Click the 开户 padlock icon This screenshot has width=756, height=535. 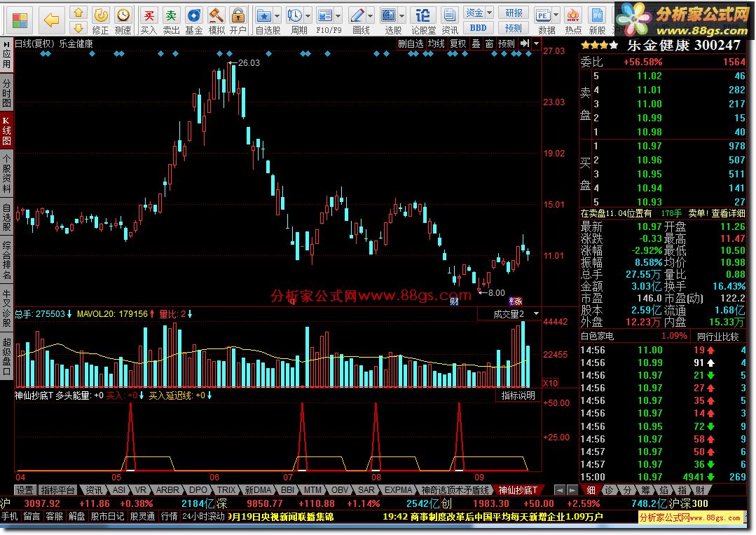pyautogui.click(x=238, y=16)
